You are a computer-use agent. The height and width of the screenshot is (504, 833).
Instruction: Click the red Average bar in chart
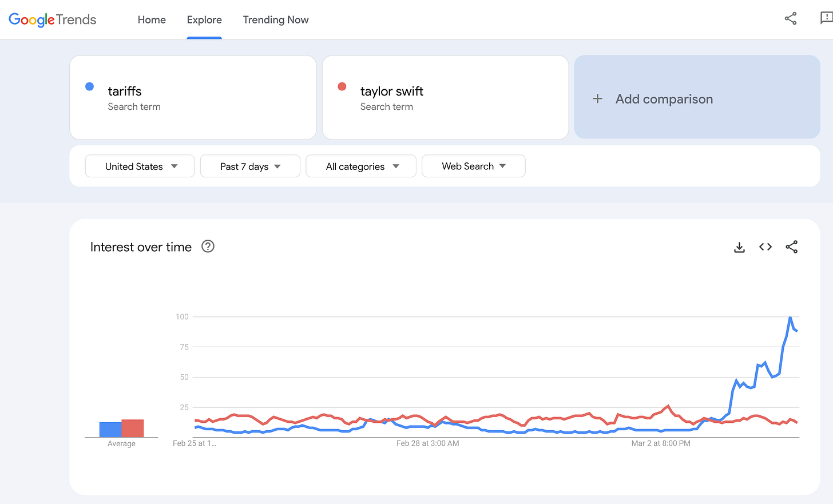[x=132, y=428]
